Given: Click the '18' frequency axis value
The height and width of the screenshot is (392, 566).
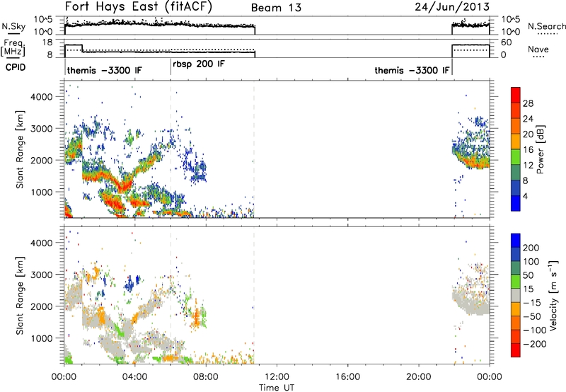Looking at the screenshot, I should tap(47, 42).
